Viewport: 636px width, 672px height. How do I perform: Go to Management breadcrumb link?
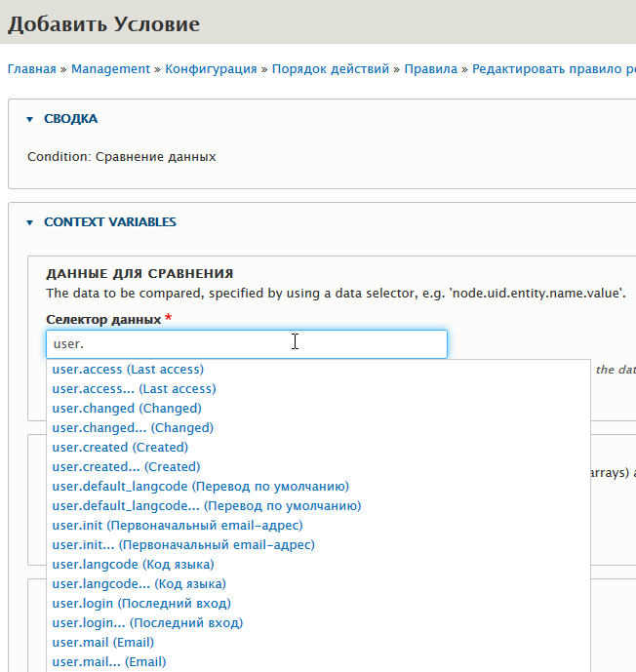[110, 69]
